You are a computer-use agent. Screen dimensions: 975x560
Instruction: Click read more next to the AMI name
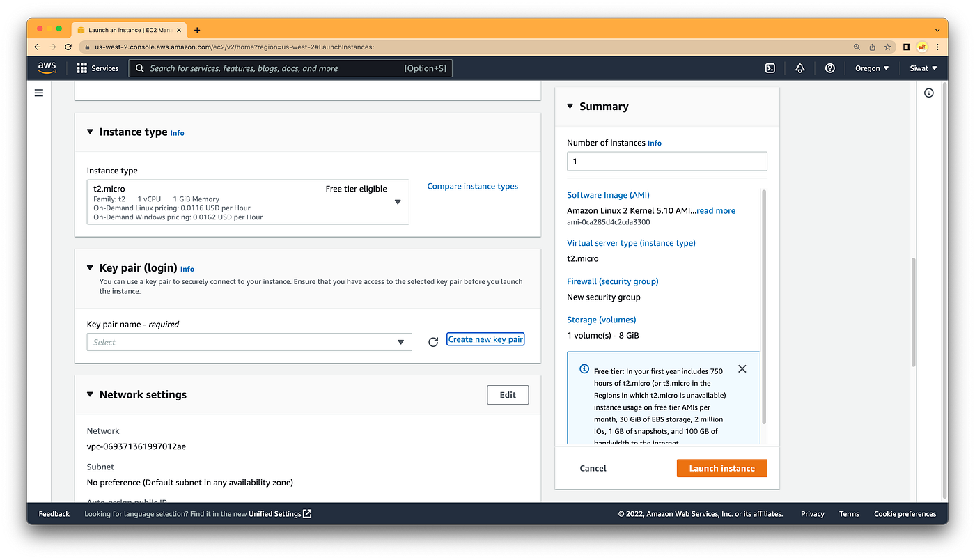tap(716, 210)
